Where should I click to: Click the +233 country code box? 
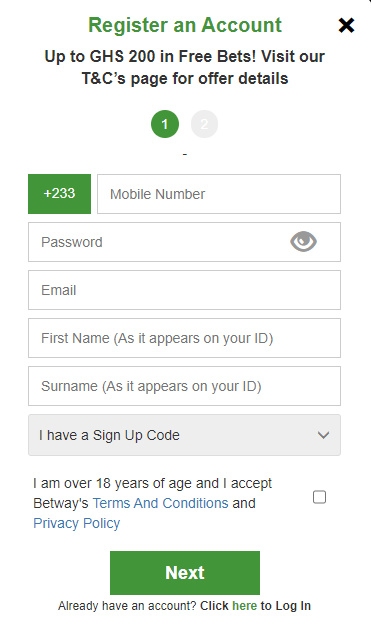(x=59, y=194)
